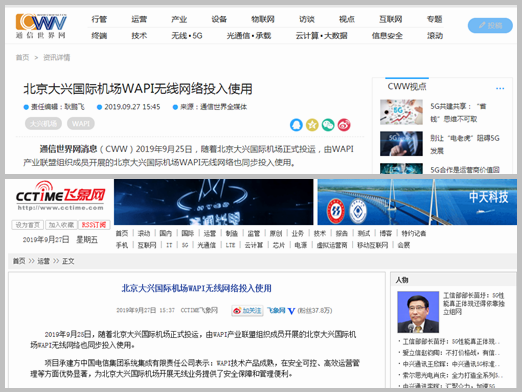Screen dimensions: 522x392
Task: Open more options dots in CWW视点
Action: click(x=500, y=88)
